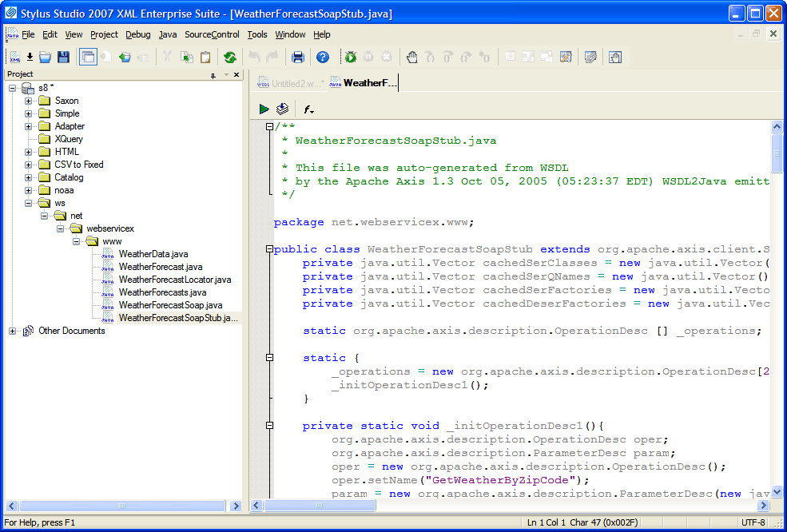Select WeatherData.java in the project tree
Screen dimensions: 787x532
click(x=153, y=254)
